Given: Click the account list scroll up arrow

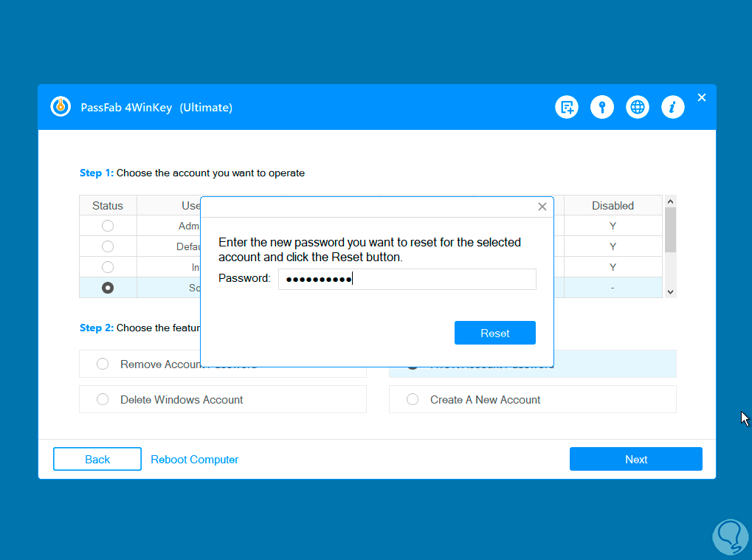Looking at the screenshot, I should tap(671, 201).
